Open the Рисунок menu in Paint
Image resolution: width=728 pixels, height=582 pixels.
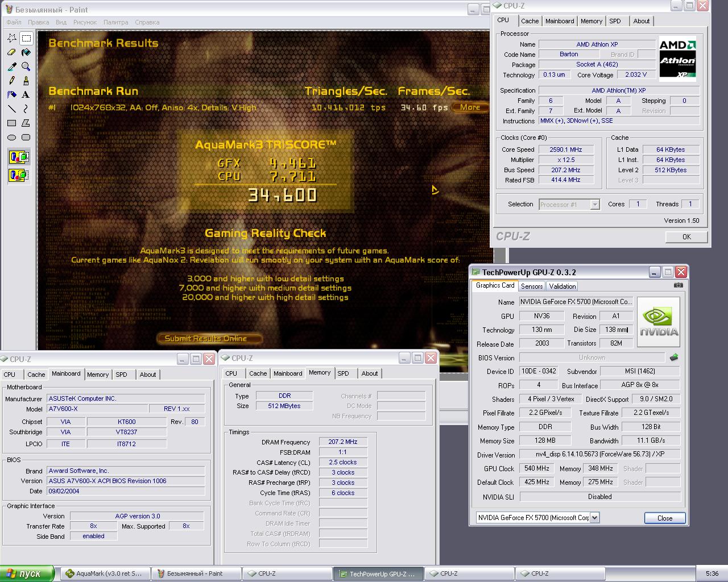(x=85, y=22)
